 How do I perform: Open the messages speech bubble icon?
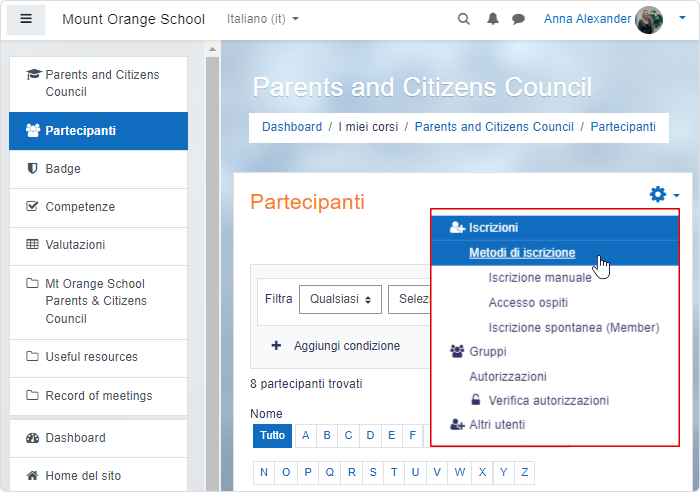(x=518, y=19)
